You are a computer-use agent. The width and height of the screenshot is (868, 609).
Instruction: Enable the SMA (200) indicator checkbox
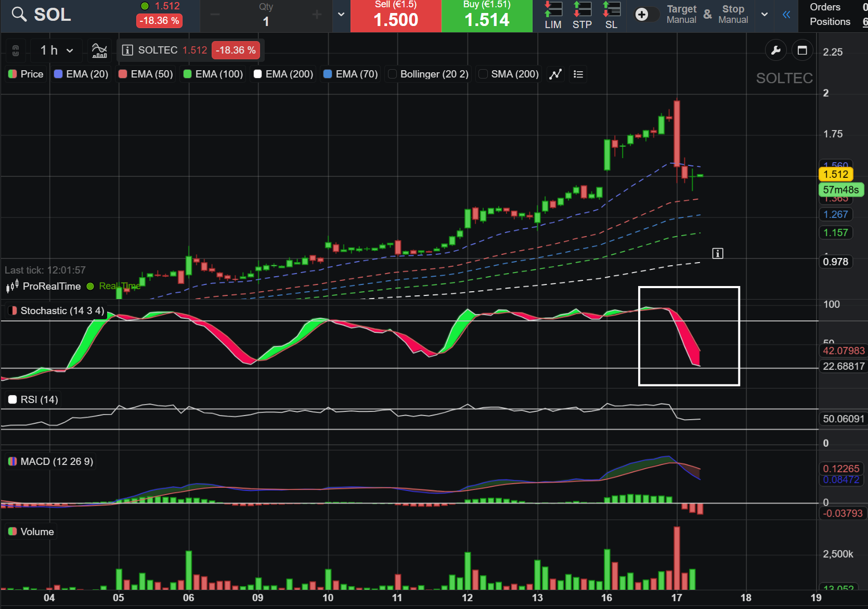483,74
